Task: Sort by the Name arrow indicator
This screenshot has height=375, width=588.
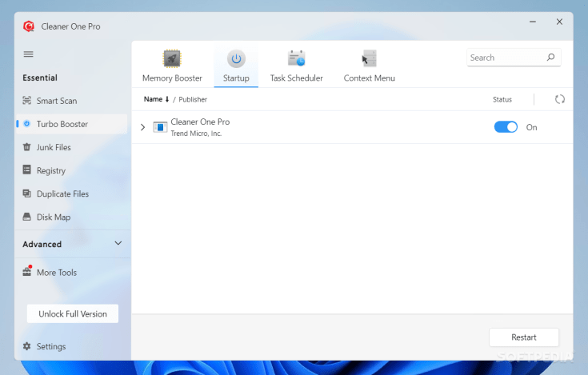Action: 167,99
